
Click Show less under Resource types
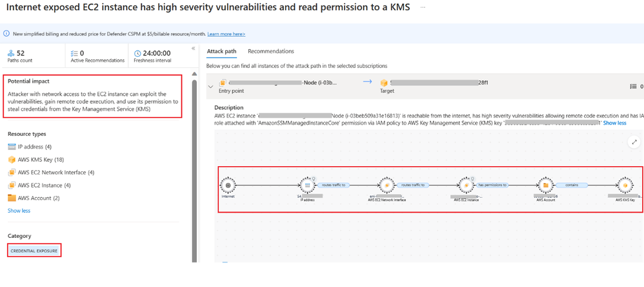click(19, 211)
